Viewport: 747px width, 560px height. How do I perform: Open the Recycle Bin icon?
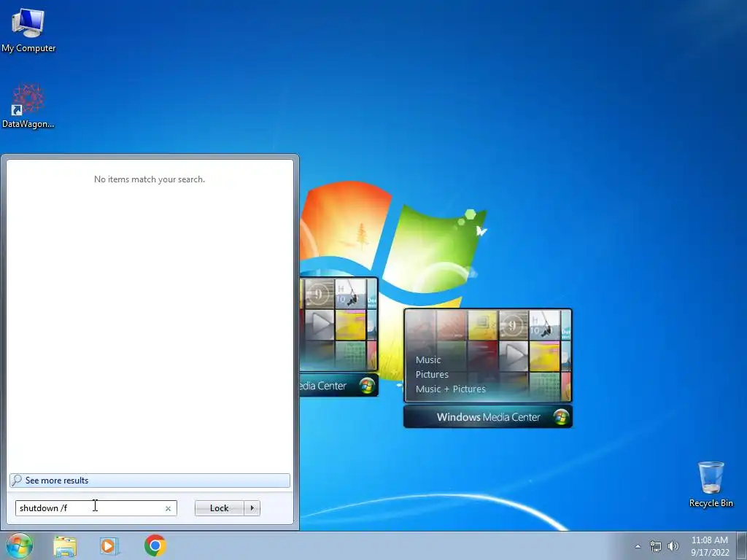pyautogui.click(x=711, y=484)
